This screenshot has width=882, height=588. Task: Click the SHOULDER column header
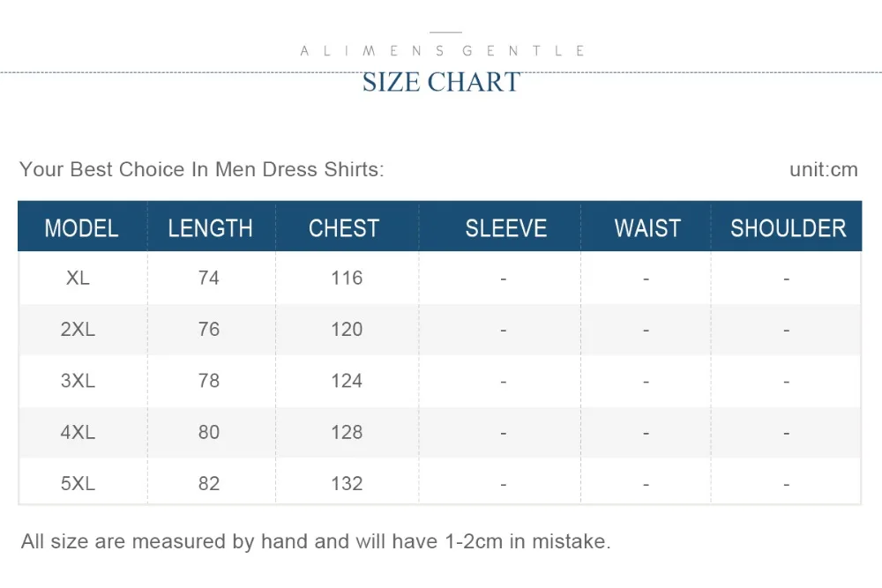tap(788, 228)
